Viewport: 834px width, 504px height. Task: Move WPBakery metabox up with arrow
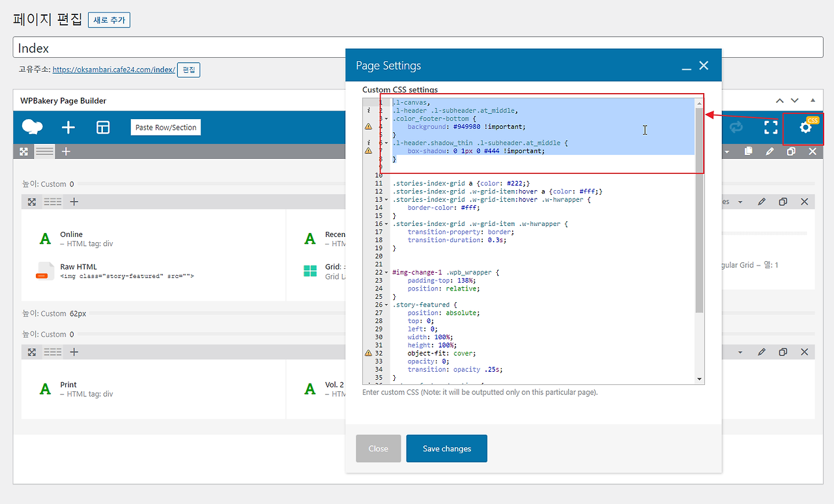tap(780, 100)
